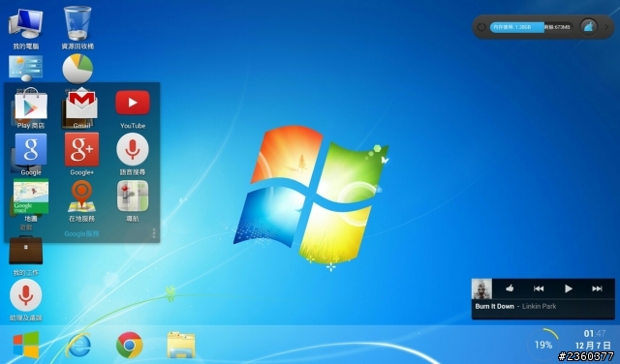The height and width of the screenshot is (364, 620).
Task: Open Google Maps app icon
Action: tap(31, 196)
